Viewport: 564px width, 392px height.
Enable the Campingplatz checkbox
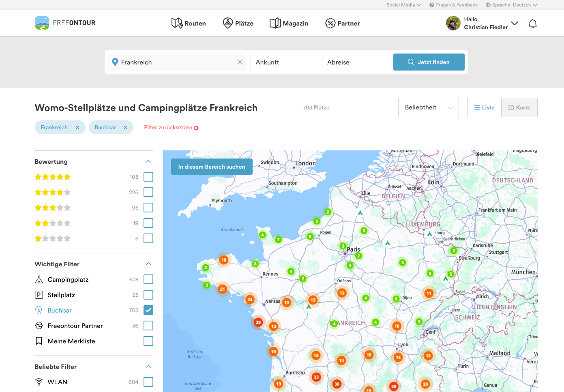(148, 279)
